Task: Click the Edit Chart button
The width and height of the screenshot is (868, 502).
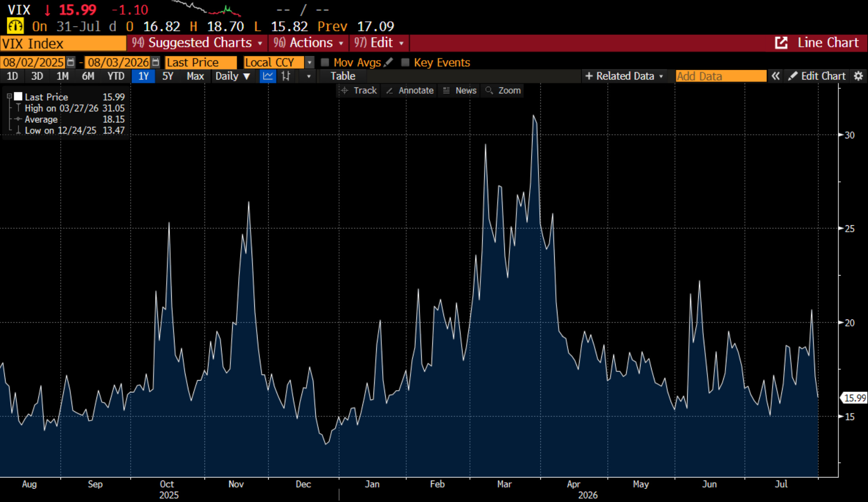Action: point(817,76)
